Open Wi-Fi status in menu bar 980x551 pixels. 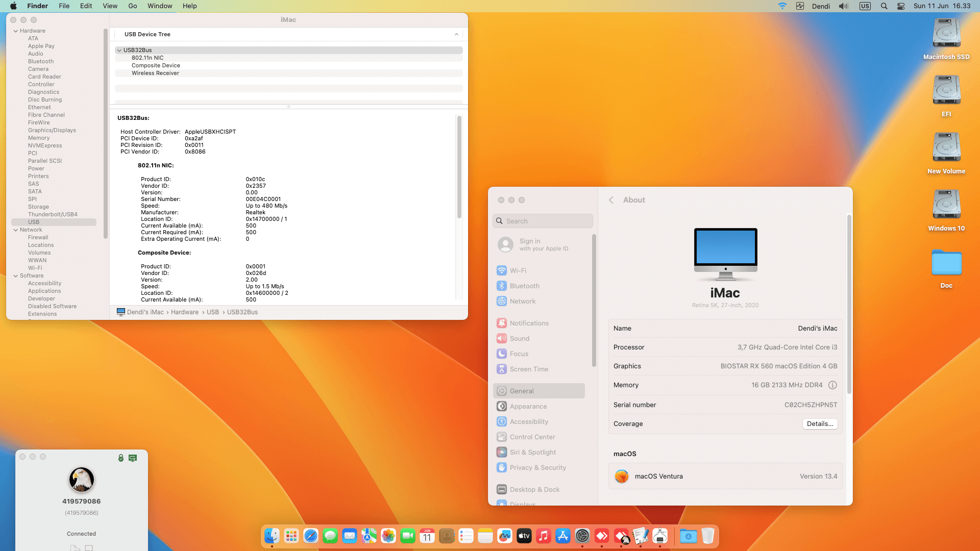(x=782, y=6)
